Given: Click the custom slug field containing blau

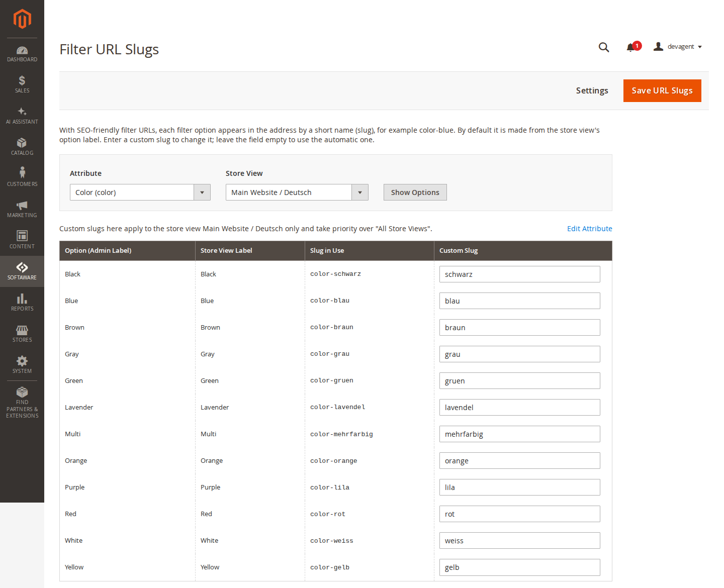Looking at the screenshot, I should click(520, 301).
